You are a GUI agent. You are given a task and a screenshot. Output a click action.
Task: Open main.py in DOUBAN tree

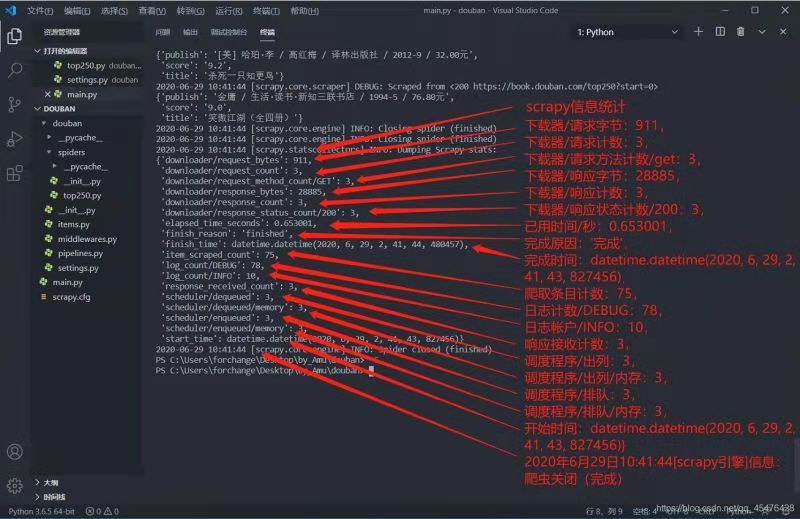[61, 282]
